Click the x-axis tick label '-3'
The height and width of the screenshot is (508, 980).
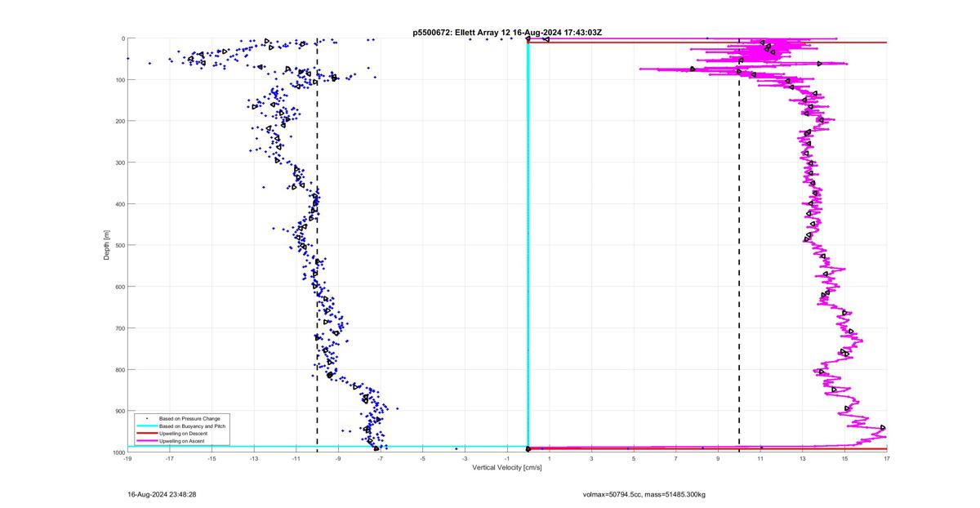[x=465, y=459]
